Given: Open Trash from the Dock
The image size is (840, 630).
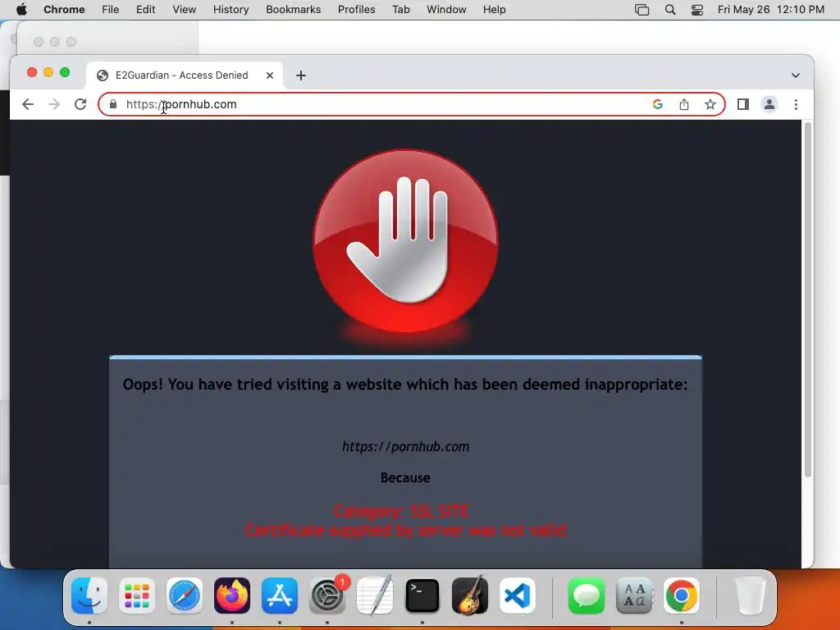Looking at the screenshot, I should coord(750,596).
